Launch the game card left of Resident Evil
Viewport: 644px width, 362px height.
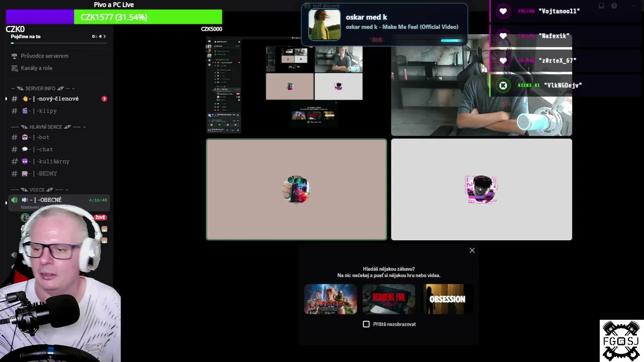pos(331,299)
